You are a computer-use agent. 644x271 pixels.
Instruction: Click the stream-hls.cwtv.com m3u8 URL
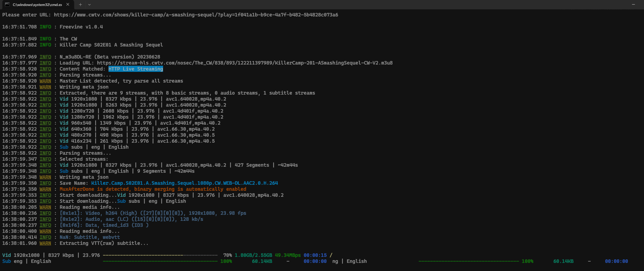click(245, 63)
